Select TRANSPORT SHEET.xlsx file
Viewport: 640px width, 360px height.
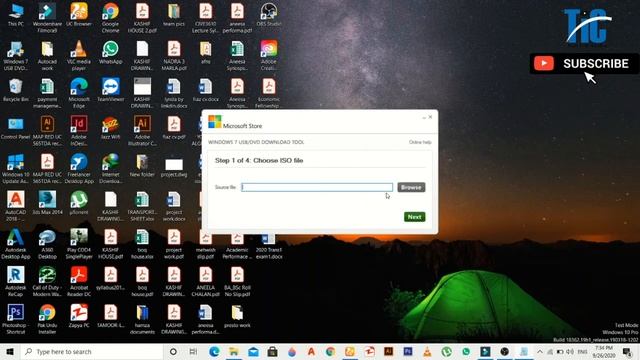click(142, 206)
